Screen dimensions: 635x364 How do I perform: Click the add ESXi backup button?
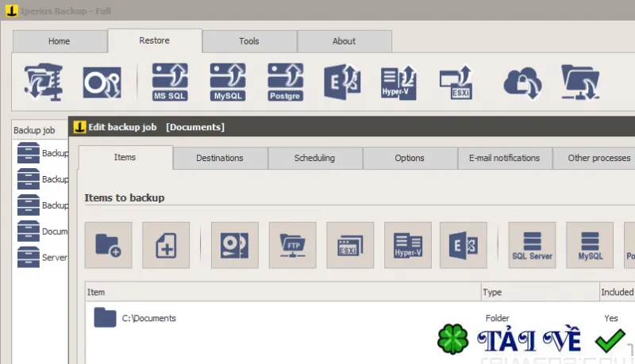pyautogui.click(x=350, y=245)
